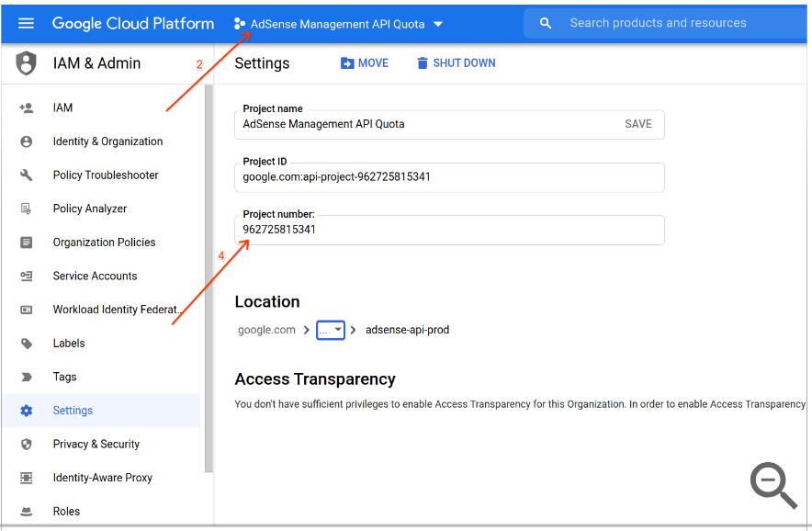The image size is (812, 531).
Task: Click the Location heading
Action: pos(267,302)
